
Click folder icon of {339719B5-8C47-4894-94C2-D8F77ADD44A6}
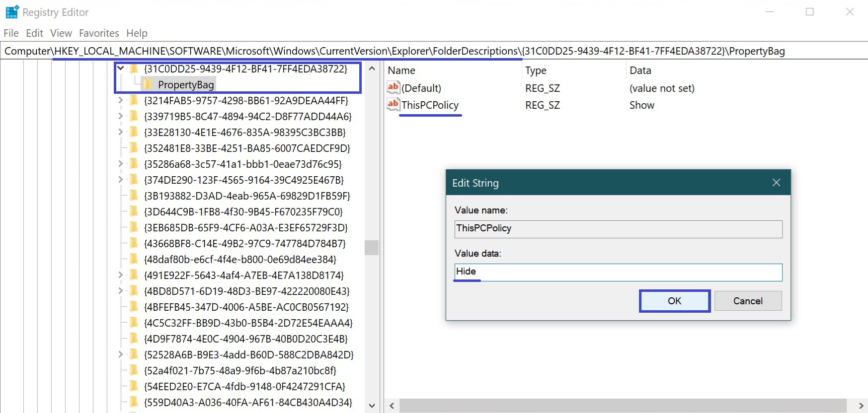(134, 116)
